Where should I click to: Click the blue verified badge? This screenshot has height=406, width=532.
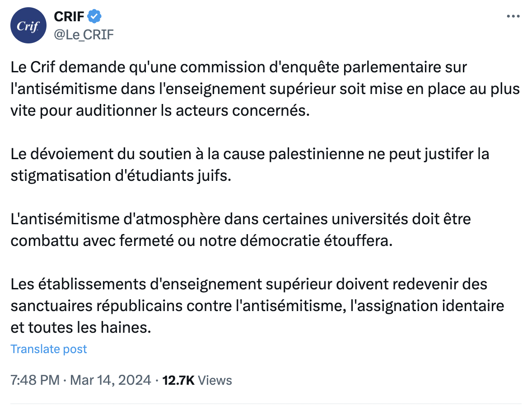[x=94, y=16]
